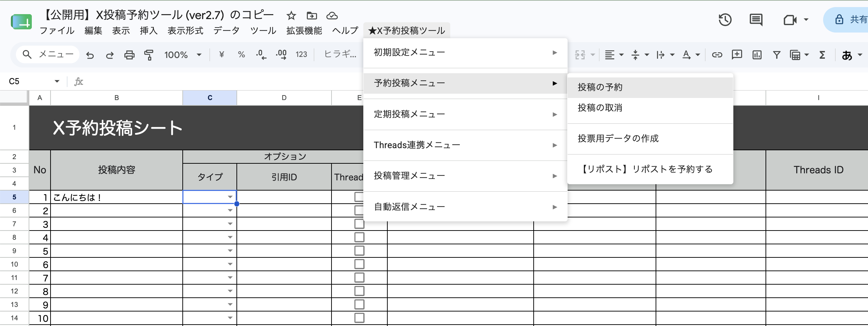Open the 自動返信メニュー submenu
The width and height of the screenshot is (868, 326).
click(465, 206)
